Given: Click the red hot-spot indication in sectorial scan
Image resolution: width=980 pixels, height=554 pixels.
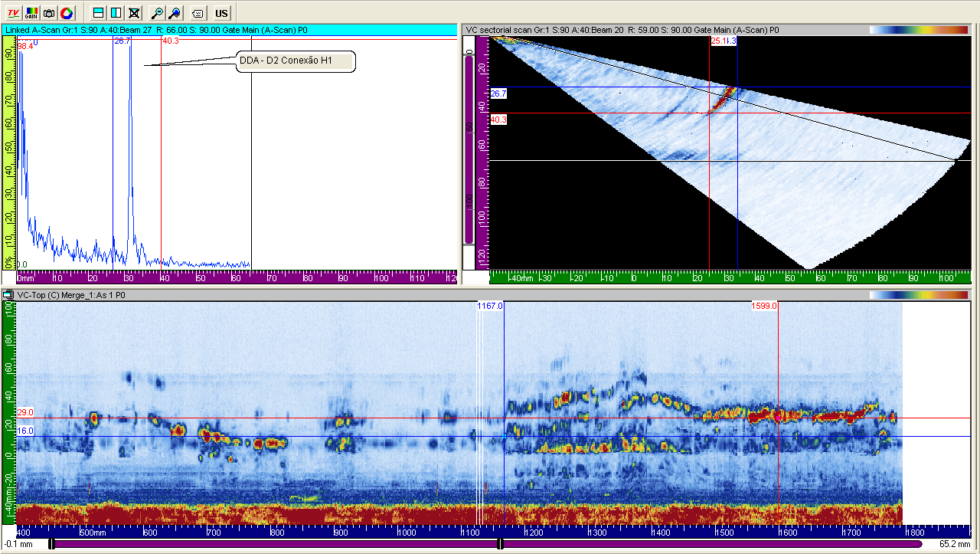Looking at the screenshot, I should coord(722,100).
